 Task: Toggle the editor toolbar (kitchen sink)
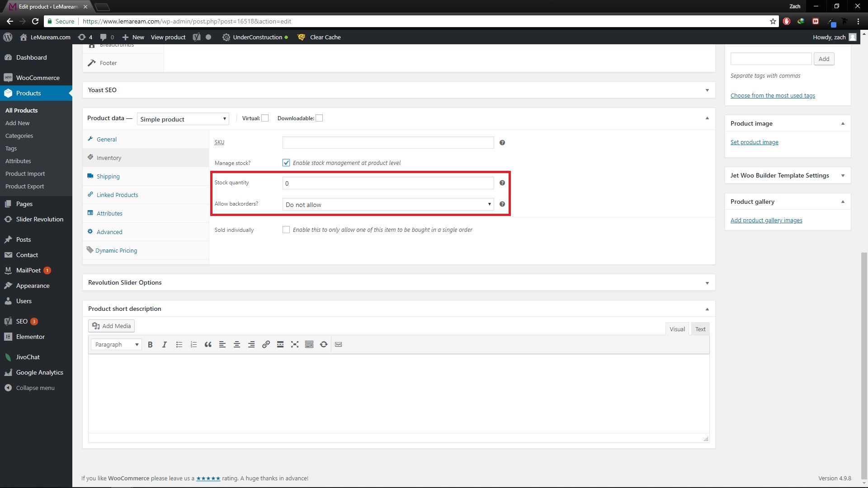(309, 345)
